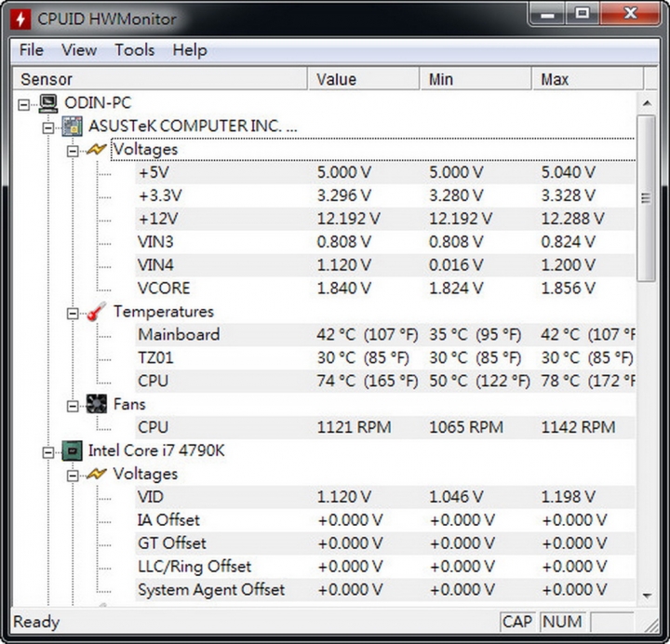Click the Min column header
670x644 pixels.
(x=476, y=79)
